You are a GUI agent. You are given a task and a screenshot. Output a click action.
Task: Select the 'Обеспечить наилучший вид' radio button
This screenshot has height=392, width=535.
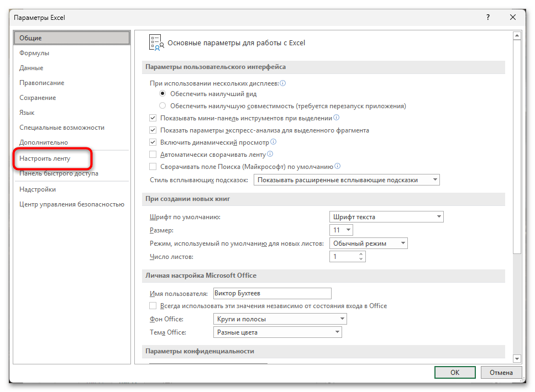pyautogui.click(x=162, y=94)
